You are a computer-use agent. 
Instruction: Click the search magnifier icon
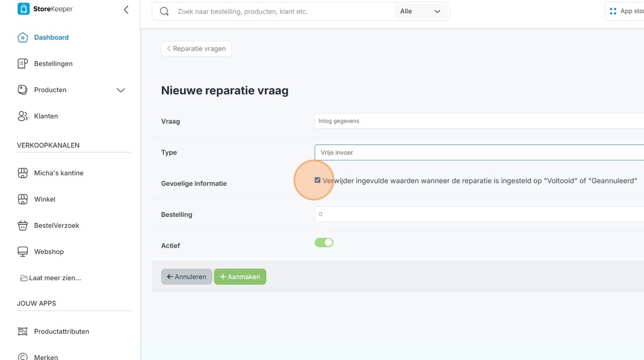(x=164, y=12)
